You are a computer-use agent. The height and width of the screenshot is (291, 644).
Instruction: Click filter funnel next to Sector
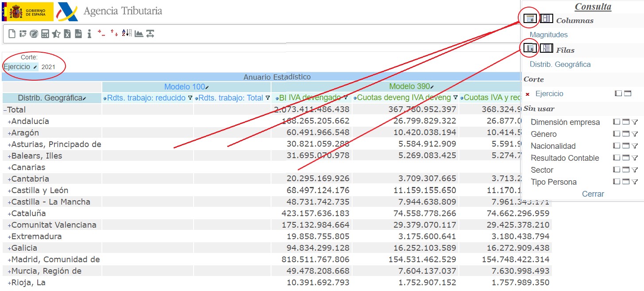[634, 170]
